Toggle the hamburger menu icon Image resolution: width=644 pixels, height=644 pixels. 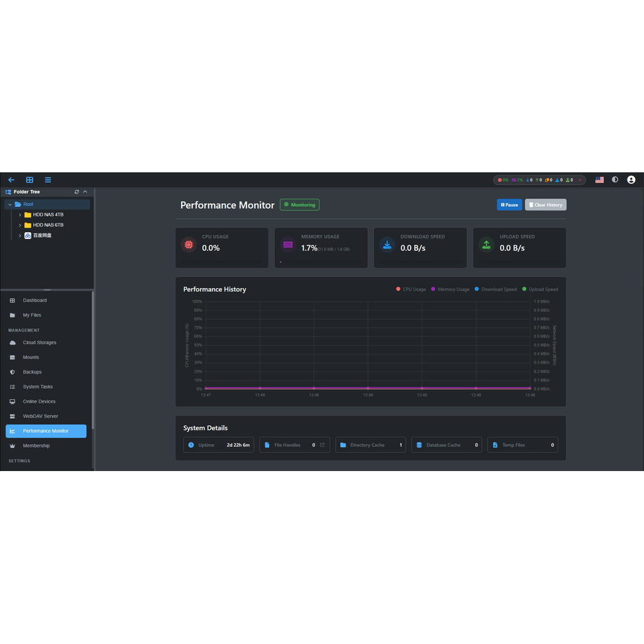pos(48,180)
